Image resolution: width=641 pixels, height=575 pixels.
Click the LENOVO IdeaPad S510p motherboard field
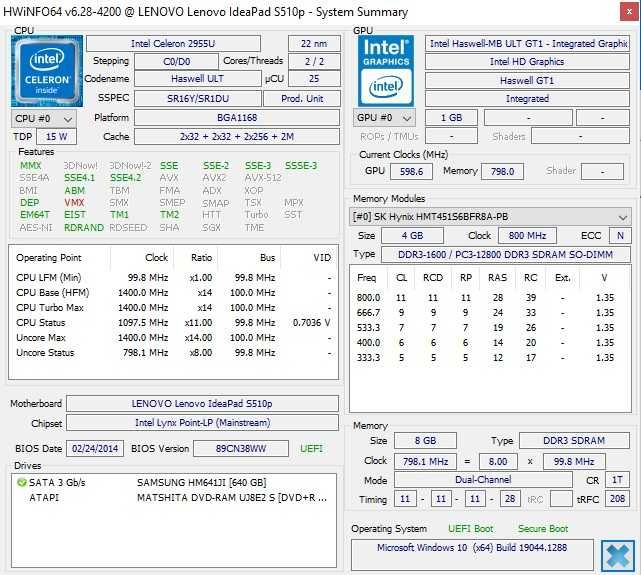click(202, 404)
